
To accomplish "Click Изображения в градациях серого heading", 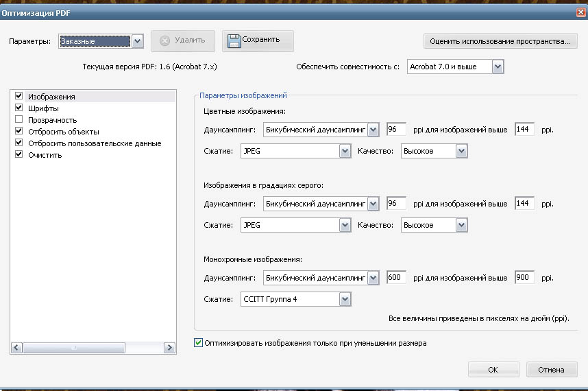I will tap(263, 185).
